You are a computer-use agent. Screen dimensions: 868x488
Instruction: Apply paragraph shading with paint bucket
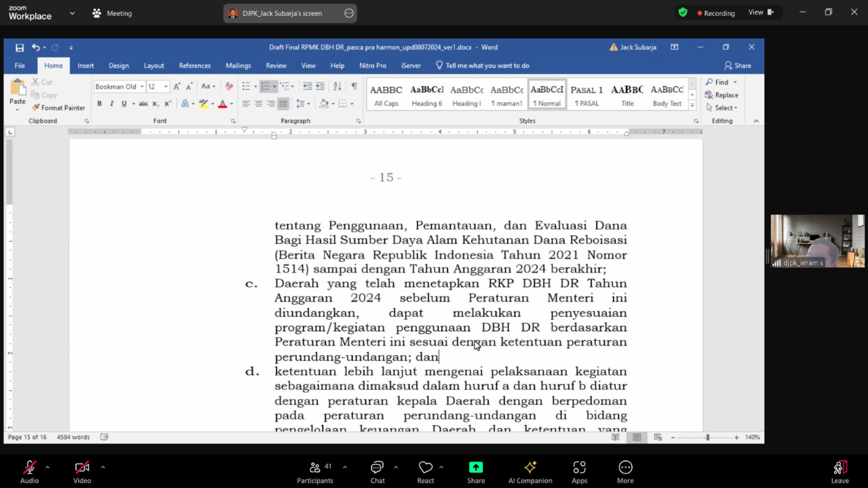(x=324, y=103)
